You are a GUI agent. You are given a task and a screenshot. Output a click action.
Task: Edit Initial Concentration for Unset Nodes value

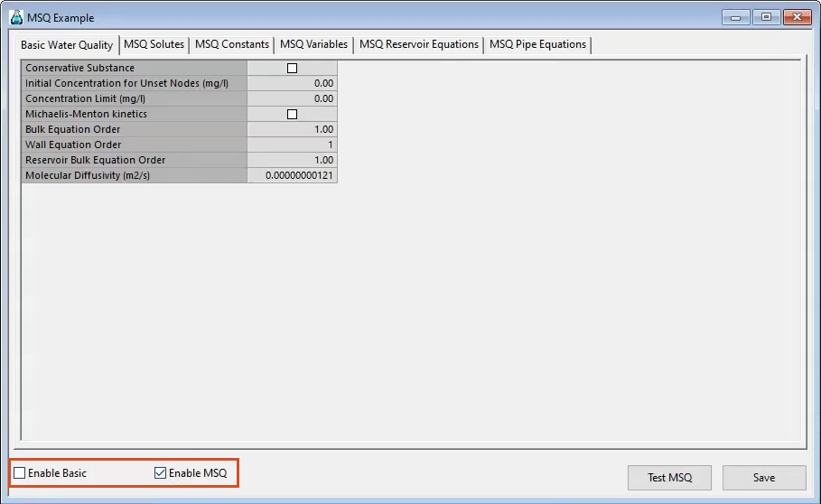pyautogui.click(x=292, y=83)
